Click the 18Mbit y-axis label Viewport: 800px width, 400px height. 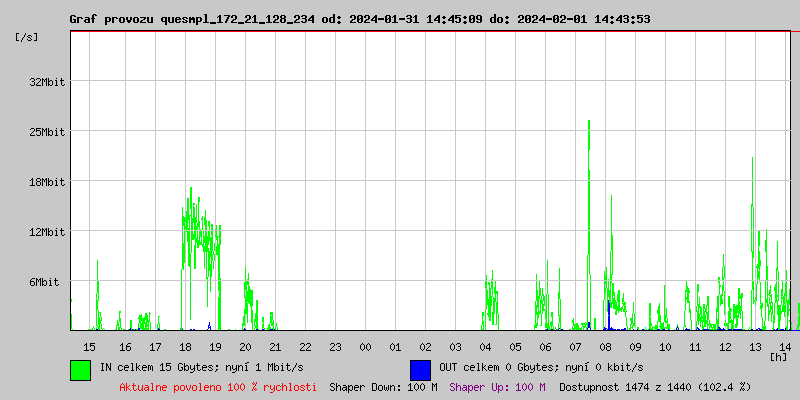[x=47, y=182]
